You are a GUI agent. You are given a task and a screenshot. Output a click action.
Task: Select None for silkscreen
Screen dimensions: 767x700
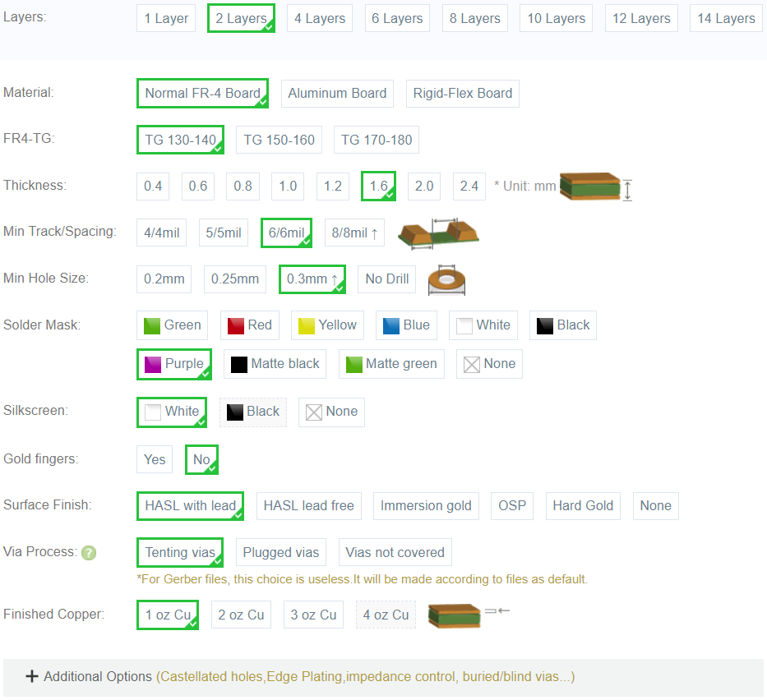click(331, 412)
